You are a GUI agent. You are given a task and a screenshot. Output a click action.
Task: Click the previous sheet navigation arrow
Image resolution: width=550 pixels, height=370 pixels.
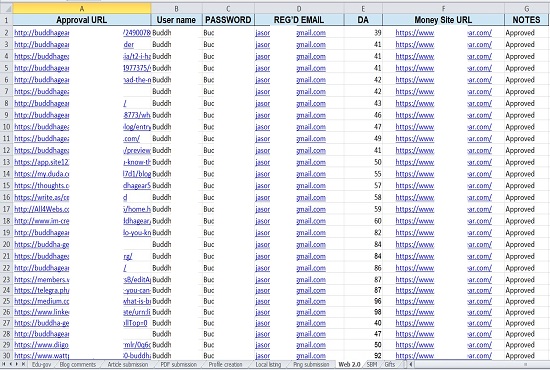point(10,364)
